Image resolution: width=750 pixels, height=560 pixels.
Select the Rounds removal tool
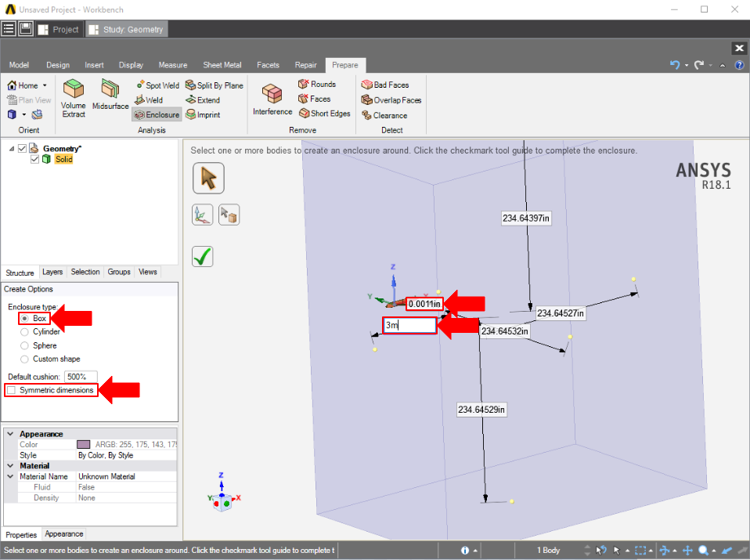316,85
